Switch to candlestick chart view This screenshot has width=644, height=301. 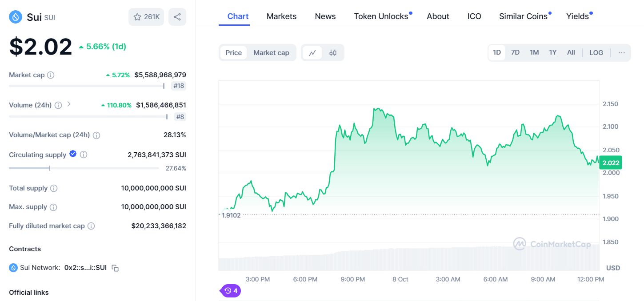click(333, 53)
